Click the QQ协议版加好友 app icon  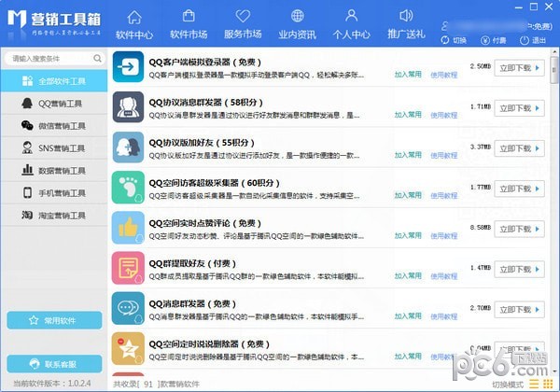pyautogui.click(x=128, y=147)
